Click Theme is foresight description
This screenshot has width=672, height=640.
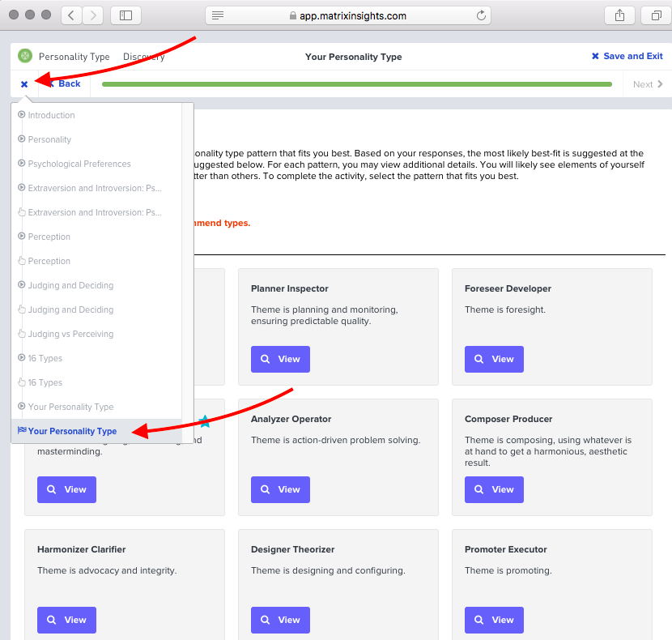[x=505, y=309]
